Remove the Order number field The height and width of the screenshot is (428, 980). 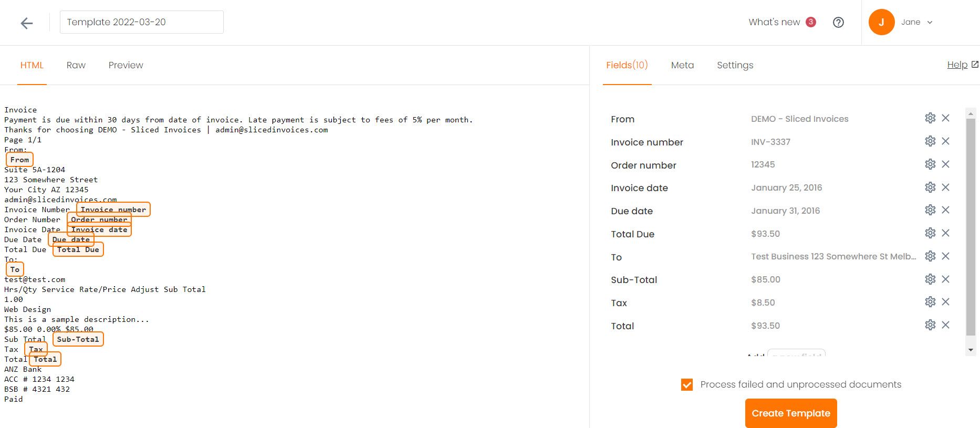tap(945, 164)
